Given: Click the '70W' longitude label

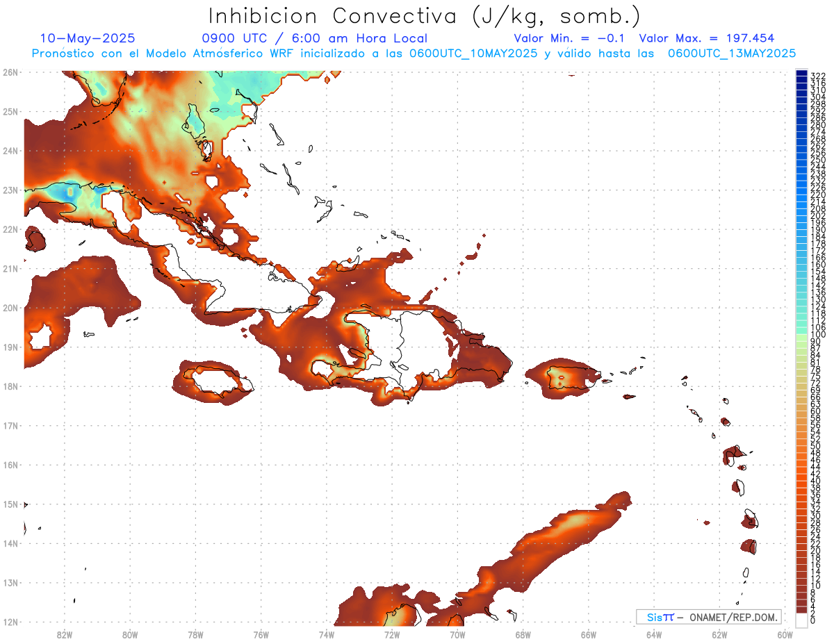Looking at the screenshot, I should click(x=457, y=634).
